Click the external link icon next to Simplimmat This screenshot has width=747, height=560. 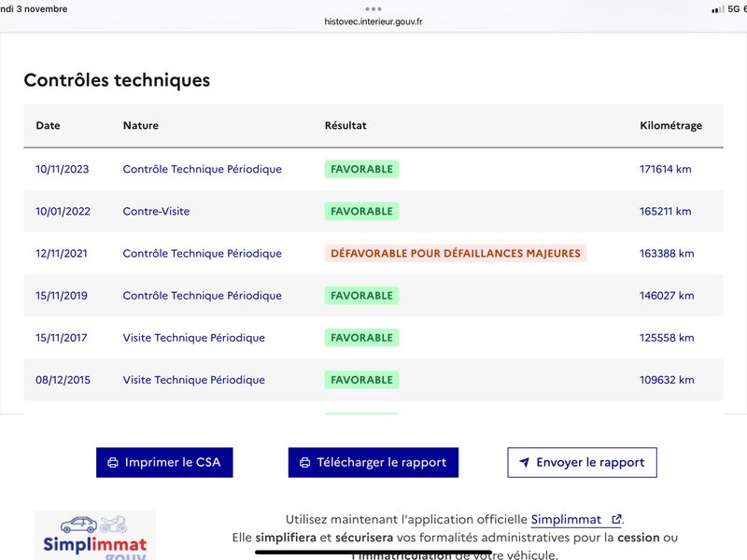coord(616,519)
